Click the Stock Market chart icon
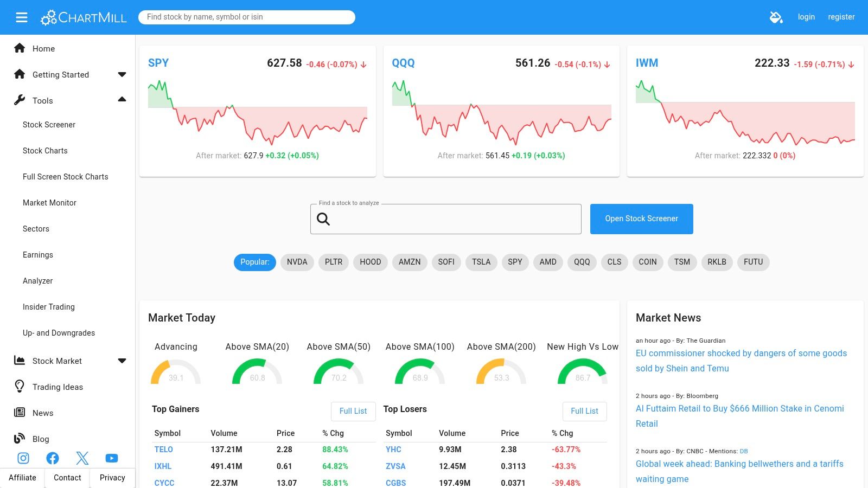868x488 pixels. [x=20, y=360]
